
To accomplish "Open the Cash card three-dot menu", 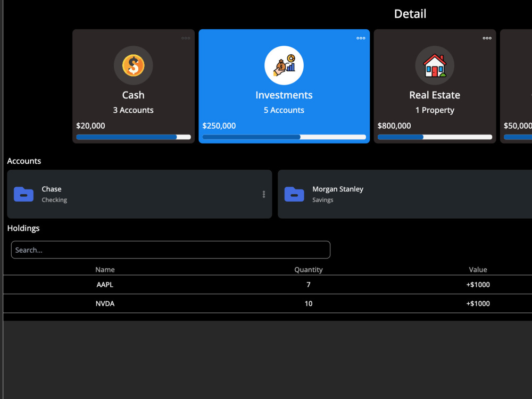I will click(186, 38).
